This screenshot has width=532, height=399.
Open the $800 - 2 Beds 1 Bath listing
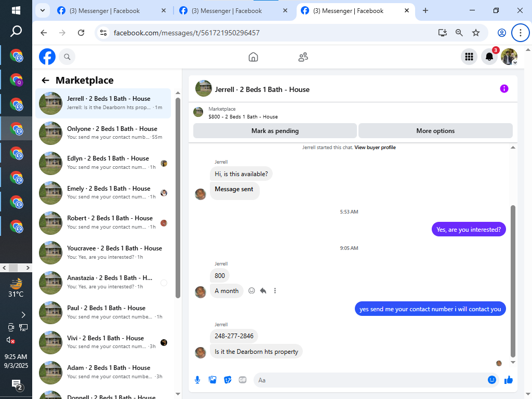coord(243,117)
